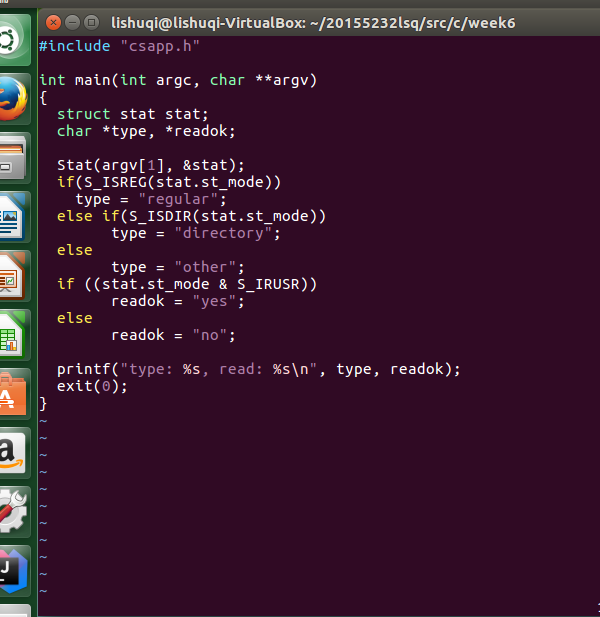Image resolution: width=600 pixels, height=617 pixels.
Task: Maximize the terminal window
Action: coord(92,22)
